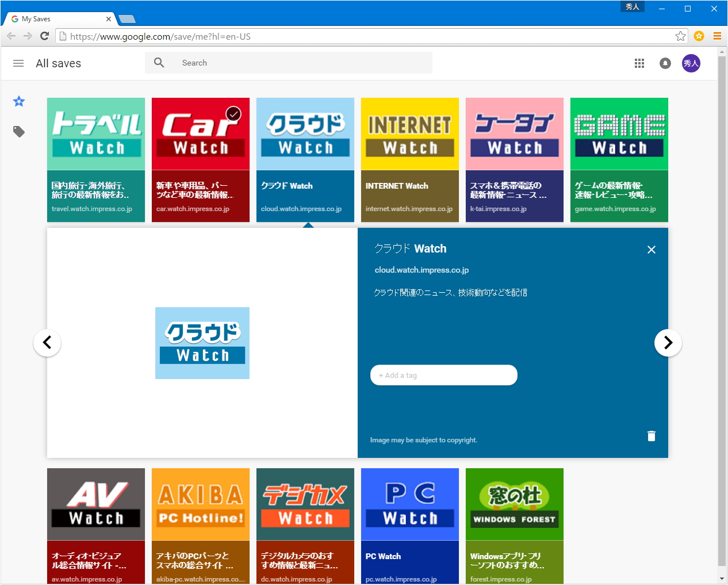Visit cloud.watch.impress.co.jp link in detail card
This screenshot has height=585, width=728.
[x=421, y=270]
